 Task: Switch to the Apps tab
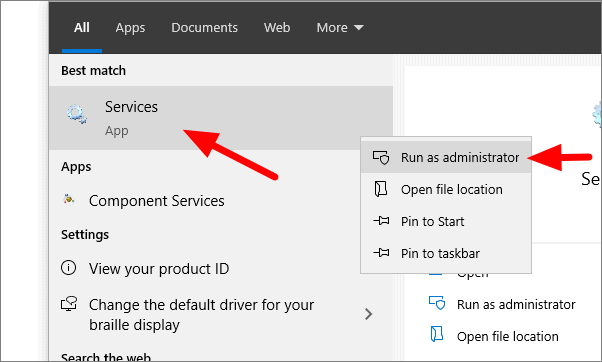[x=130, y=28]
